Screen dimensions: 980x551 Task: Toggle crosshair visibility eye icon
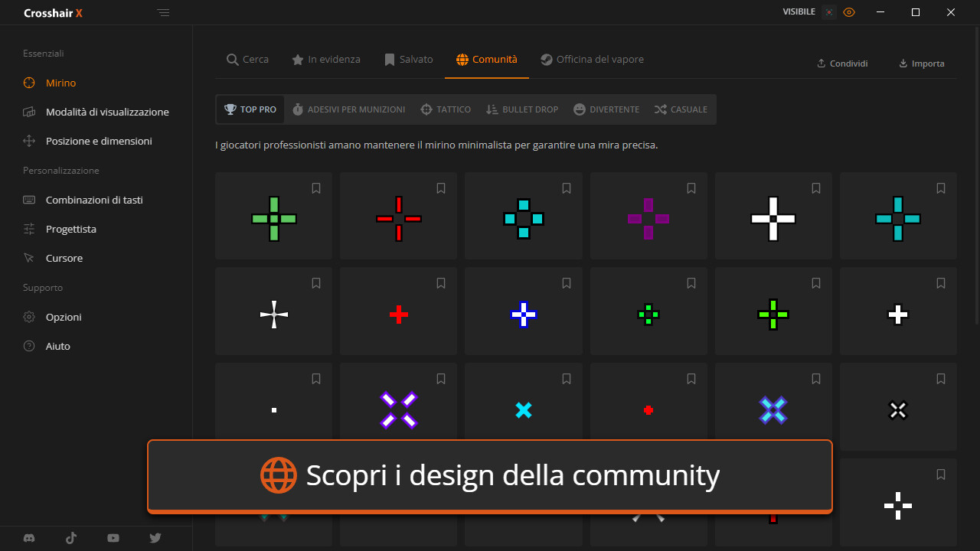coord(848,12)
